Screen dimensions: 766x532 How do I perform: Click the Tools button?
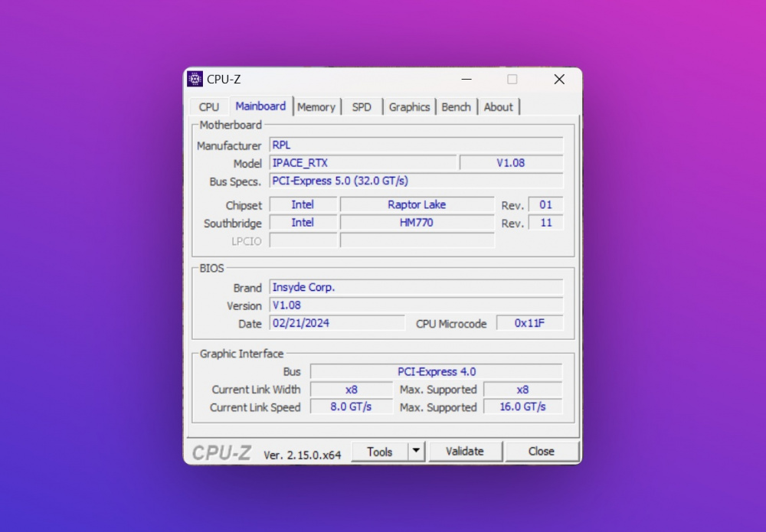pos(380,452)
